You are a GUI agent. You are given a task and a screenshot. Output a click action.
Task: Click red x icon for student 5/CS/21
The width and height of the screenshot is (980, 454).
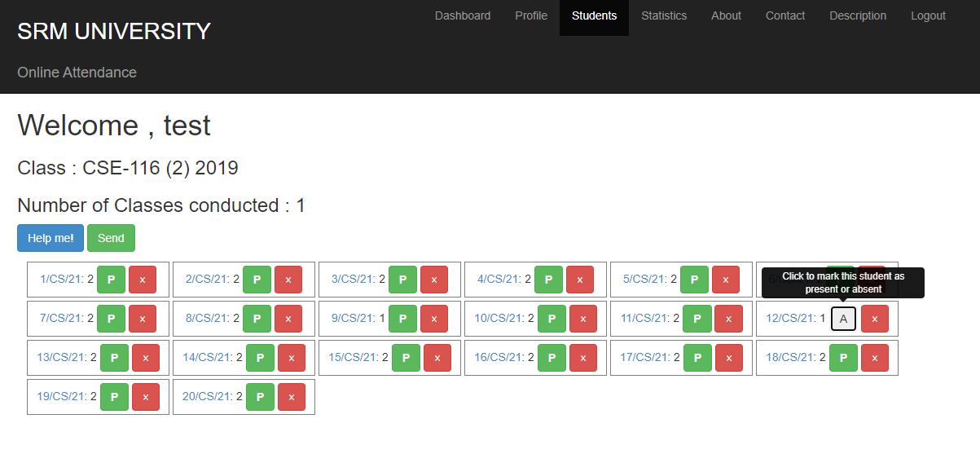(x=726, y=280)
